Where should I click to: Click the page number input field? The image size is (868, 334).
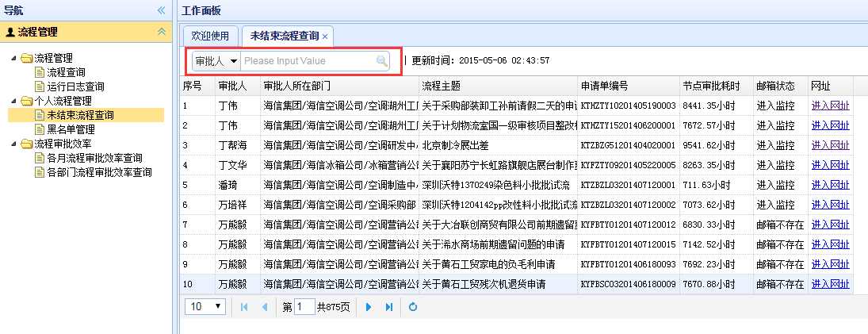[x=304, y=307]
